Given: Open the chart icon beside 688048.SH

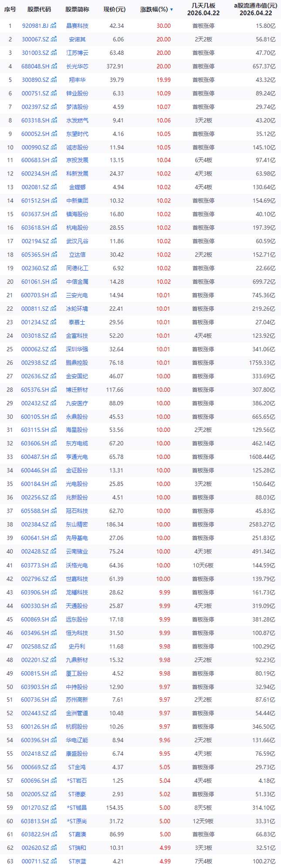Looking at the screenshot, I should point(54,67).
